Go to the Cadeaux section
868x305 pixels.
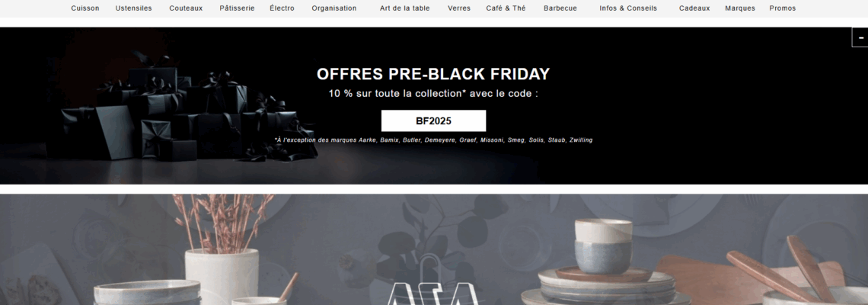[694, 8]
